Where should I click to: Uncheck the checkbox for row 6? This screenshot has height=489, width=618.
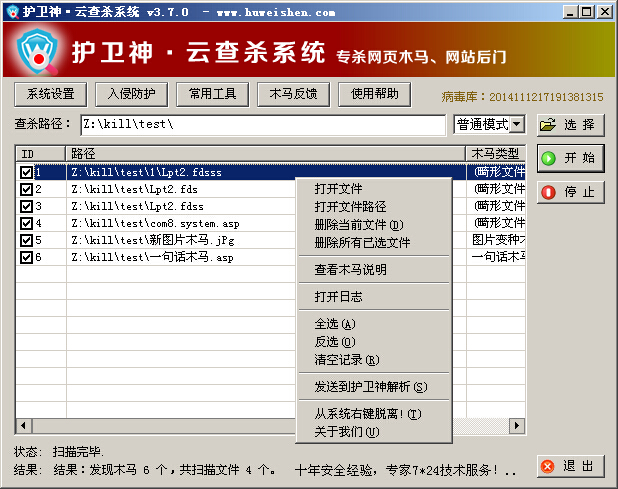pyautogui.click(x=26, y=257)
